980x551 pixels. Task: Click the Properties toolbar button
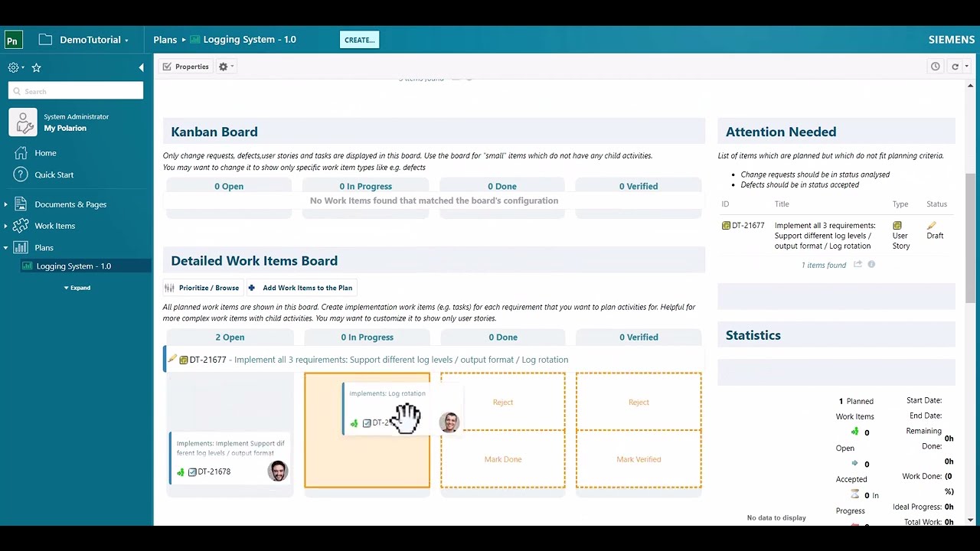[x=185, y=67]
